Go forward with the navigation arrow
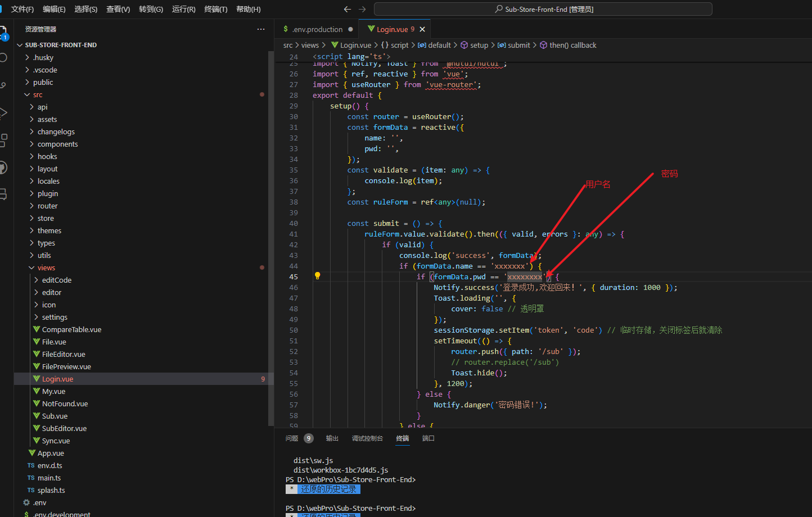 [x=362, y=9]
